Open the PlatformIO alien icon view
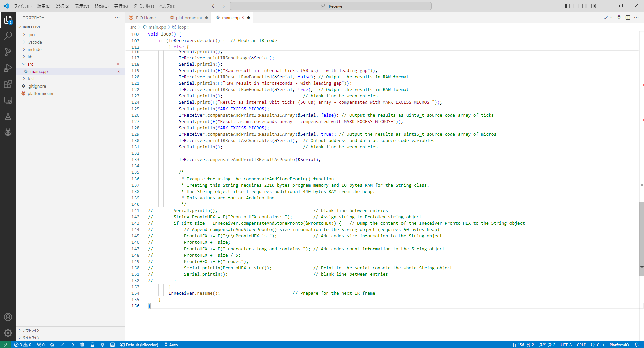This screenshot has height=348, width=644. [8, 132]
